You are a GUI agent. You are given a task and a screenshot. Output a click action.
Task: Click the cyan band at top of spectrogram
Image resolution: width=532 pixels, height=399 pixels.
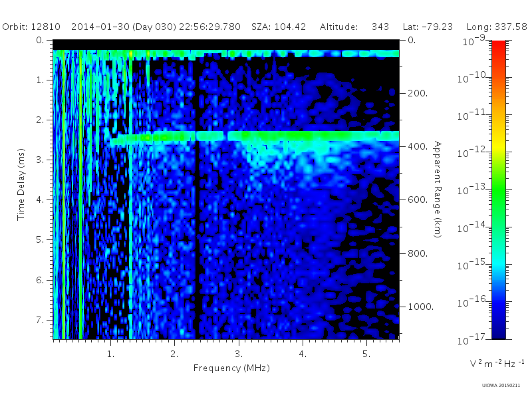226,54
